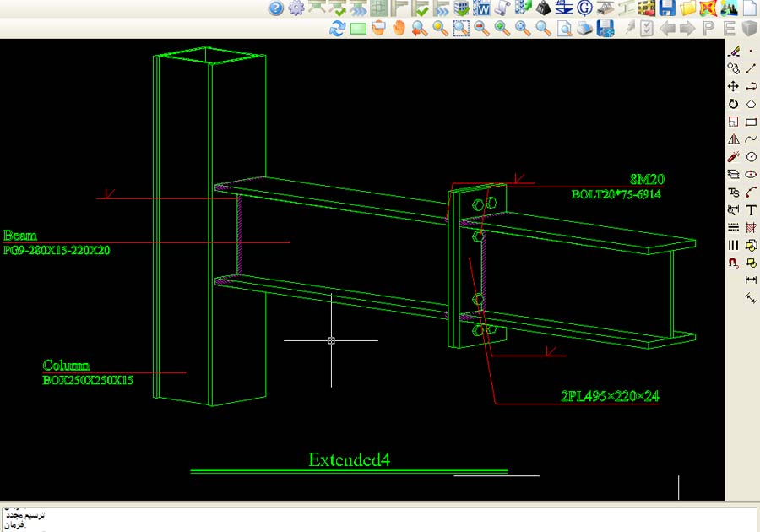Save file using blue floppy icon
The image size is (760, 532).
click(667, 8)
